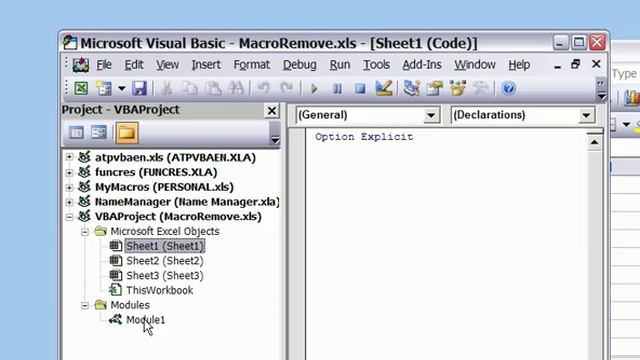Image resolution: width=640 pixels, height=360 pixels.
Task: Select Sheet3 (Sheet3) in tree
Action: [164, 276]
